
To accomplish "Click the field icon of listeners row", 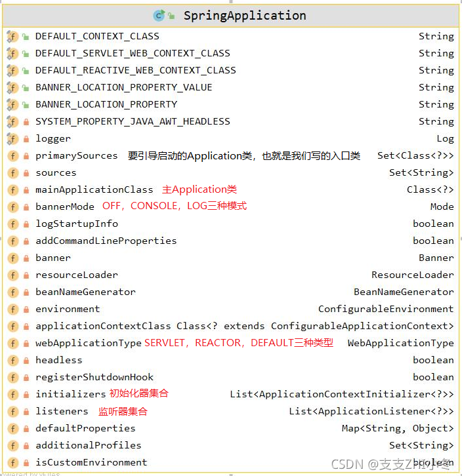I will tap(12, 411).
